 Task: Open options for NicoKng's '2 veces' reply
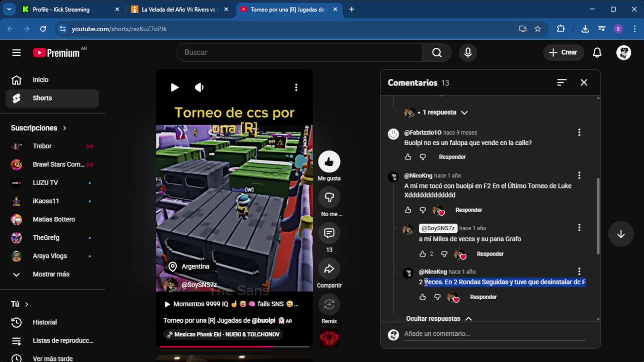tap(579, 271)
